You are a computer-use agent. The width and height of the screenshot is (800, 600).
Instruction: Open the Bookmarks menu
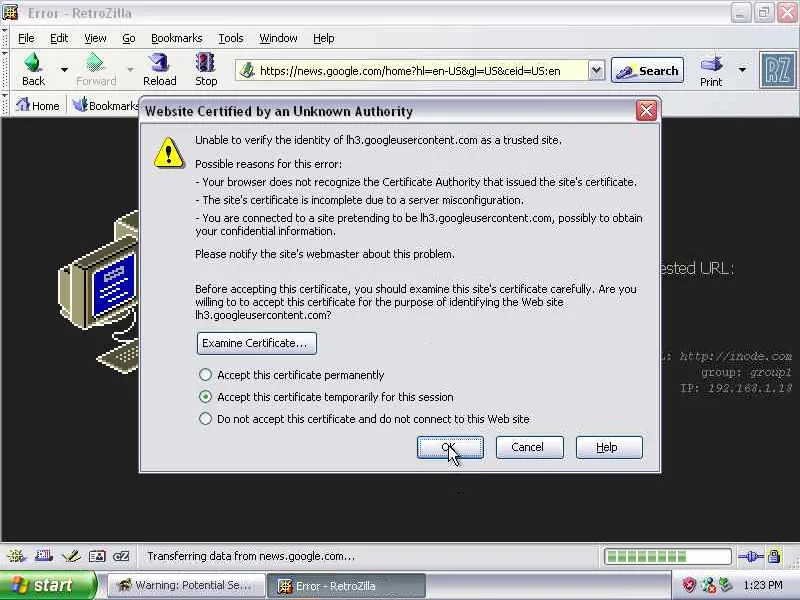pyautogui.click(x=177, y=38)
